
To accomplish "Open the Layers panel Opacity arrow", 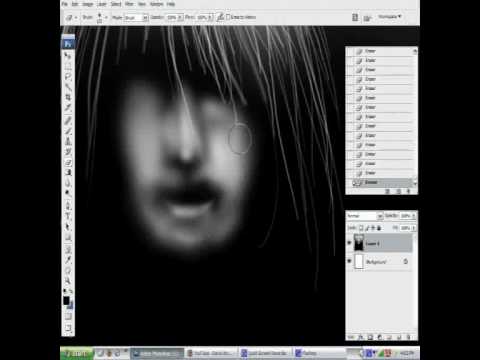I will point(413,216).
